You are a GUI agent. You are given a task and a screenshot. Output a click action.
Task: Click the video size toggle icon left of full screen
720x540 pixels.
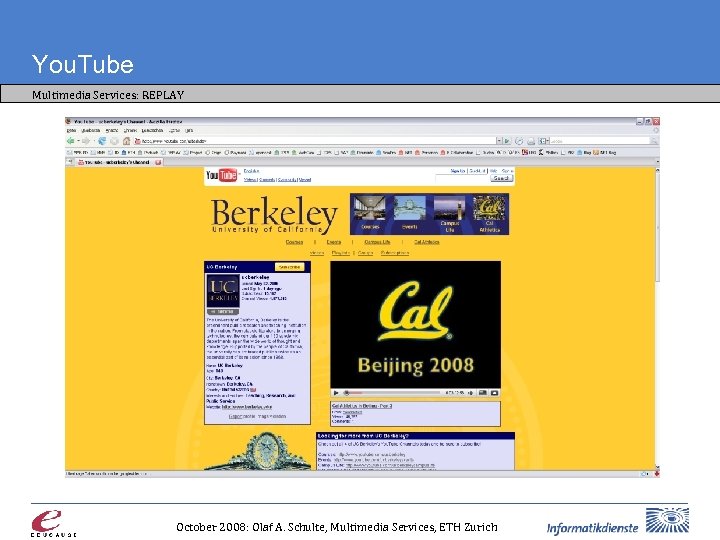[x=483, y=393]
